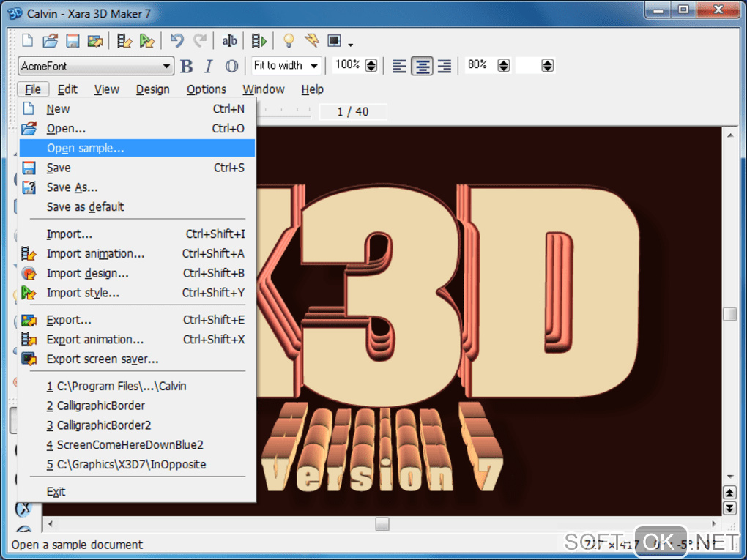Image resolution: width=747 pixels, height=560 pixels.
Task: Open the View menu
Action: click(x=106, y=89)
